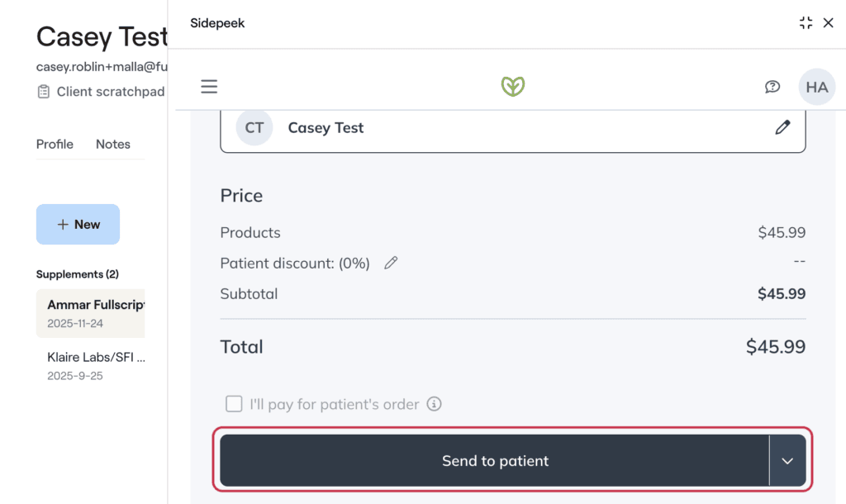The height and width of the screenshot is (504, 846).
Task: Create a New supplement entry
Action: point(78,224)
